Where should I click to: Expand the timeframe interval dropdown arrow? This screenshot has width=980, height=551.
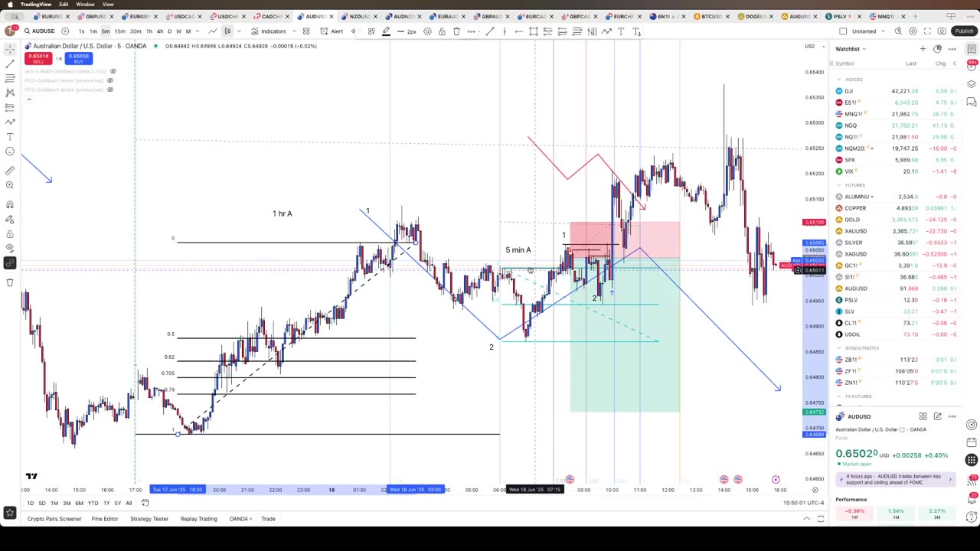coord(199,31)
